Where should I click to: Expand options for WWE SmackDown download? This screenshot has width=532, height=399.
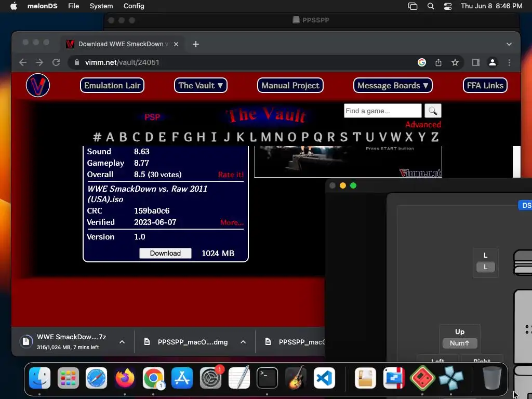point(122,342)
